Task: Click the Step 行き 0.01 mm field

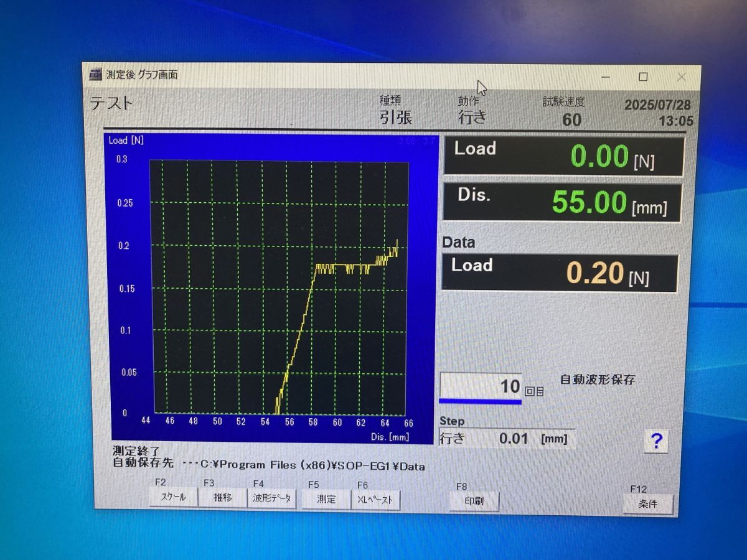Action: [507, 439]
